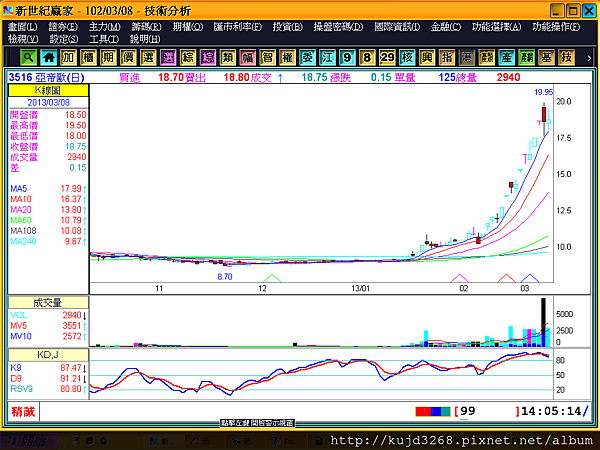Open the 期權(O) menu
Image resolution: width=600 pixels, height=450 pixels.
[x=188, y=27]
